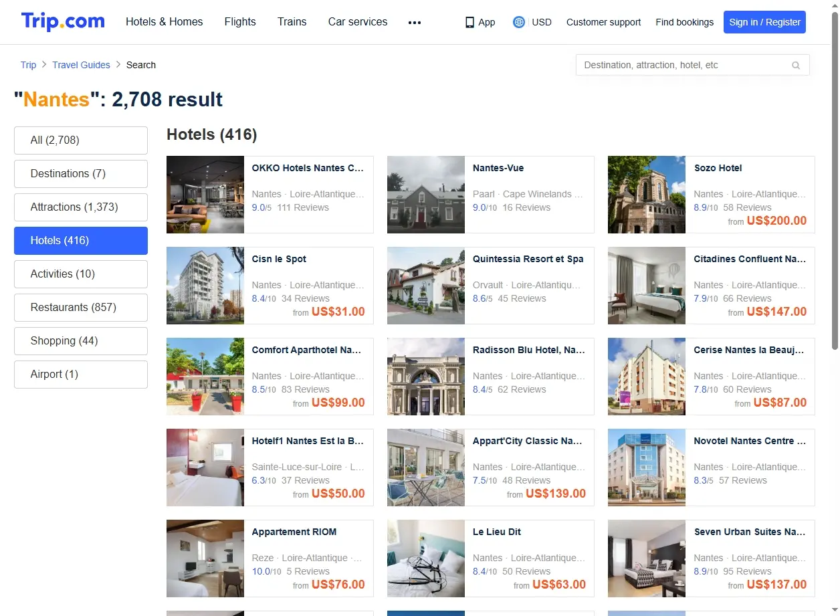Click the Cisn le Spot title
Image resolution: width=840 pixels, height=616 pixels.
click(x=279, y=259)
